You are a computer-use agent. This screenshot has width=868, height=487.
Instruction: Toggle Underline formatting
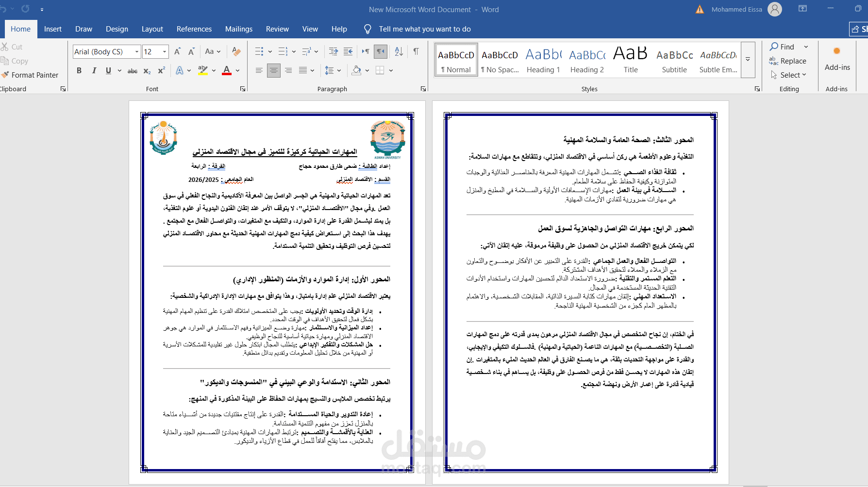108,71
